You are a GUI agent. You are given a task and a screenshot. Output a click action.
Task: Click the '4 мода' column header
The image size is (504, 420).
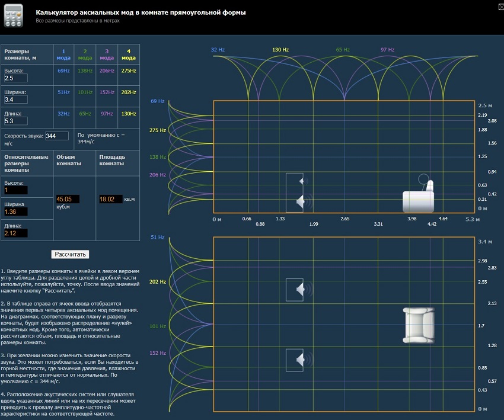point(128,54)
